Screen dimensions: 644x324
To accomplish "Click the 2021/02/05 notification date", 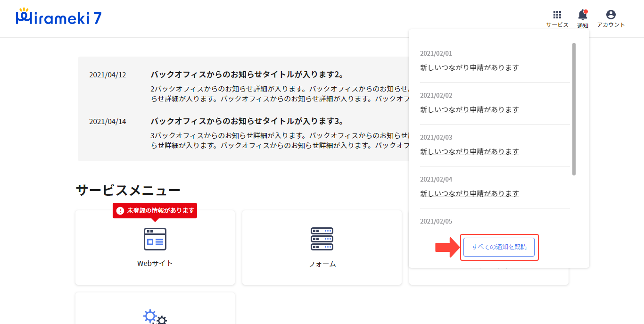I will [436, 221].
